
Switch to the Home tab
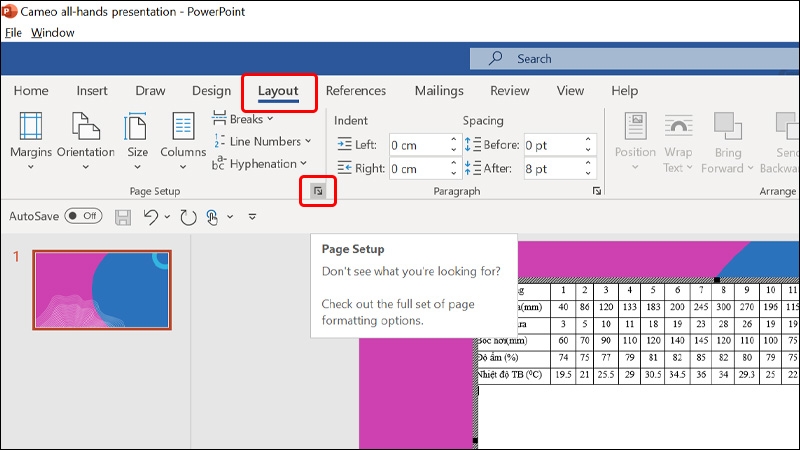(x=31, y=91)
